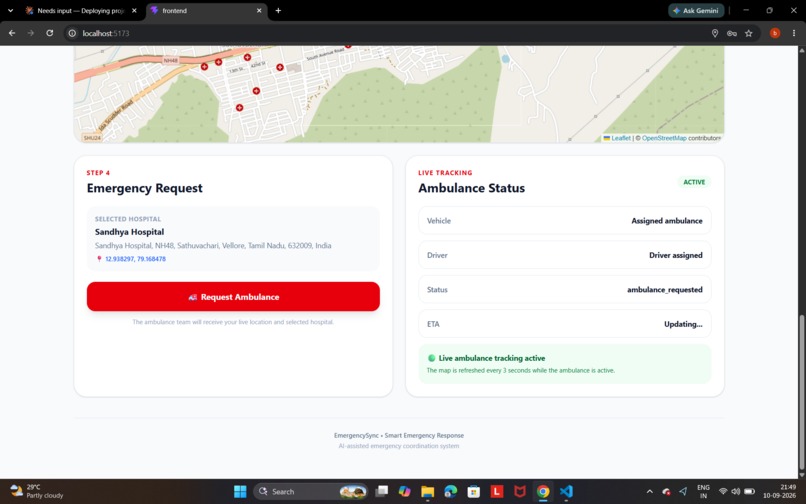Open the clock showing 21:49
This screenshot has width=806, height=504.
click(x=780, y=491)
